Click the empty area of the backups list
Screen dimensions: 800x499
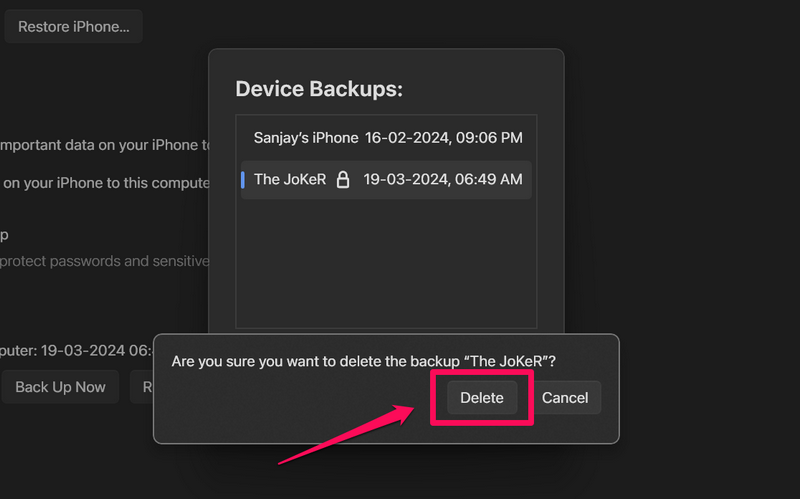pos(386,260)
